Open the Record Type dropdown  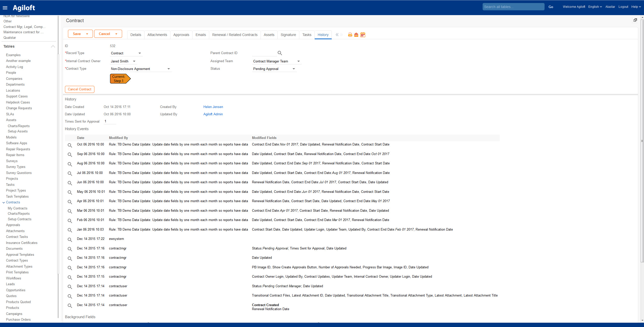(x=140, y=53)
